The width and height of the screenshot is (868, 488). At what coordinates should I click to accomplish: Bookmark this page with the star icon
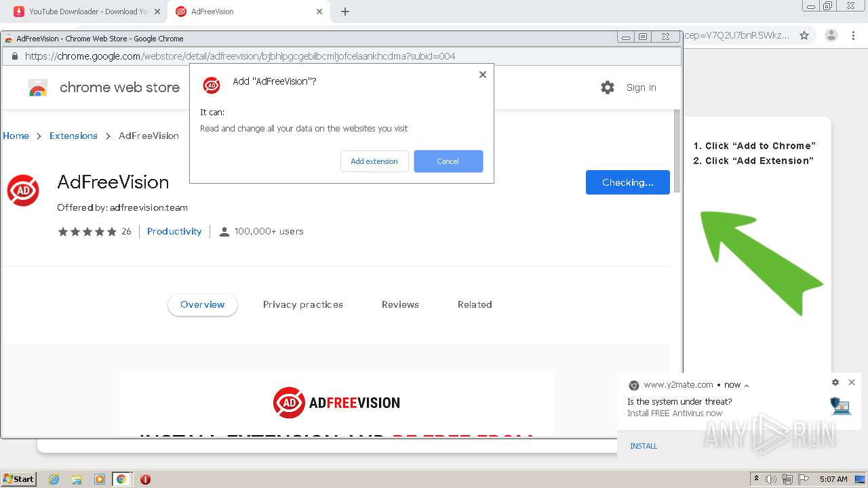[804, 35]
